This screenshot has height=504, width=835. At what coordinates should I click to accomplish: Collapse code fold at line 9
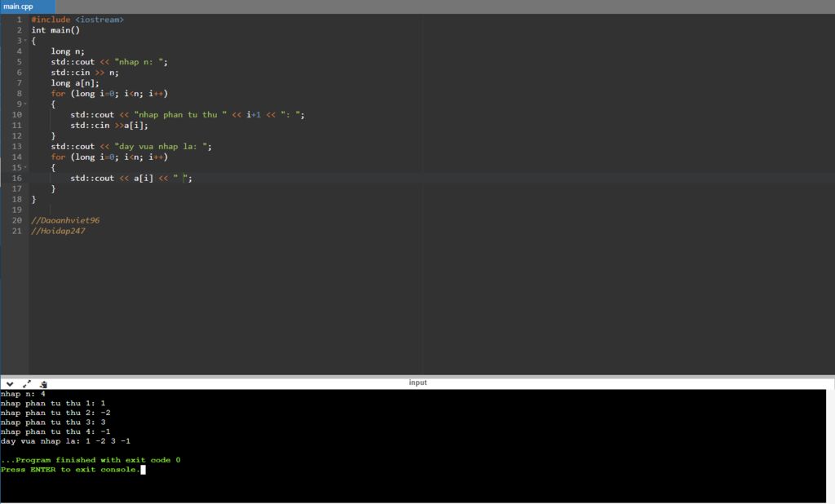(25, 104)
